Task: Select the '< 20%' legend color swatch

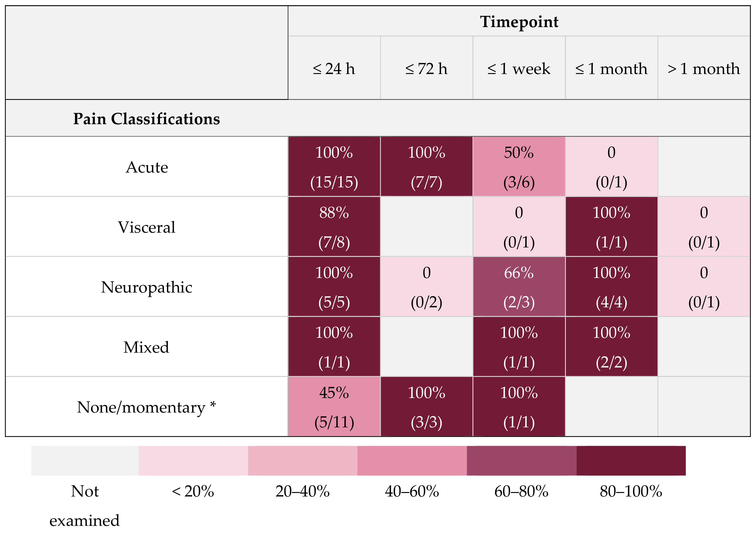Action: [x=193, y=461]
